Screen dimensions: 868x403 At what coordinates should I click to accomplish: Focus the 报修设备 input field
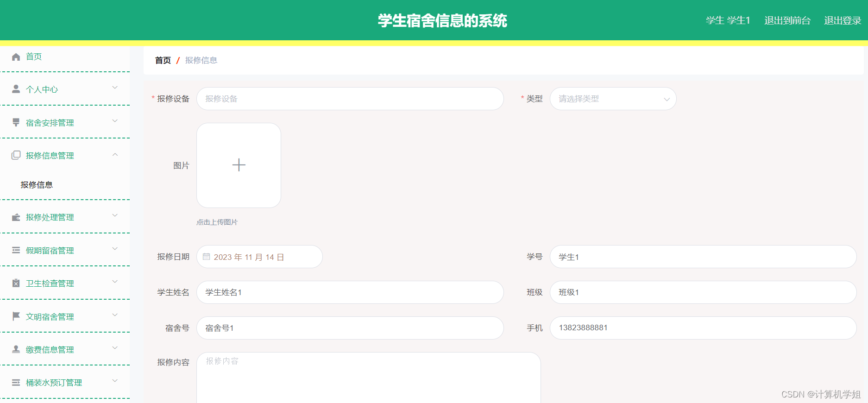point(350,99)
